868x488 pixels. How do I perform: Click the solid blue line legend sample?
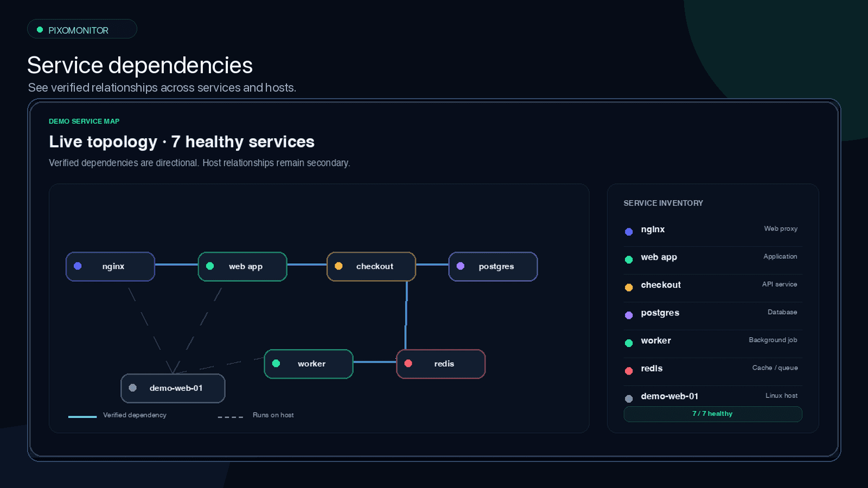pos(82,416)
